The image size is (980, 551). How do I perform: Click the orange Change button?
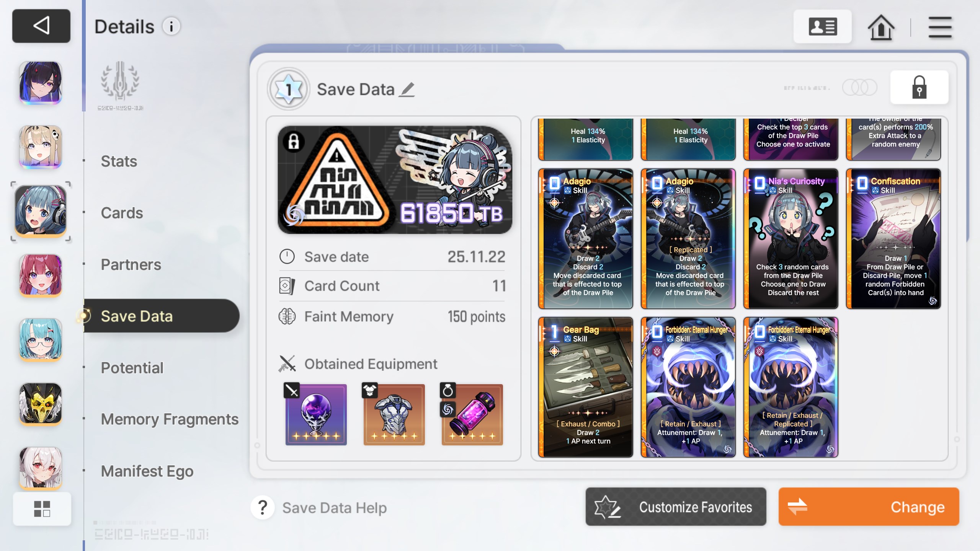(x=869, y=507)
